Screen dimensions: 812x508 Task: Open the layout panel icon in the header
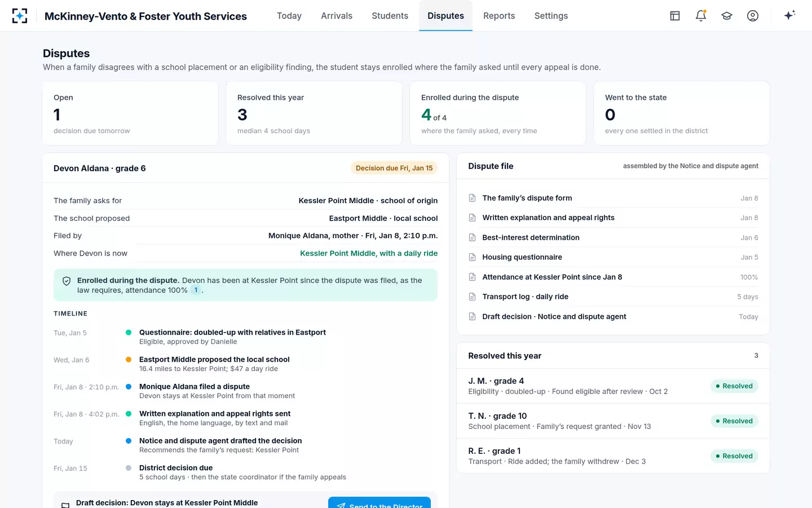(675, 16)
